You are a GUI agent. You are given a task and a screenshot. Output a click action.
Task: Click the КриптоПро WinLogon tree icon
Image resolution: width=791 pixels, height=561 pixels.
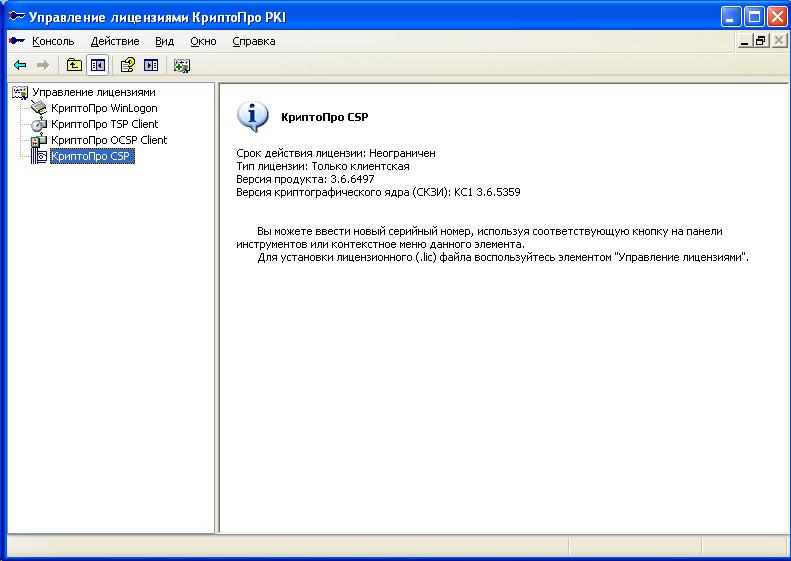tap(39, 107)
